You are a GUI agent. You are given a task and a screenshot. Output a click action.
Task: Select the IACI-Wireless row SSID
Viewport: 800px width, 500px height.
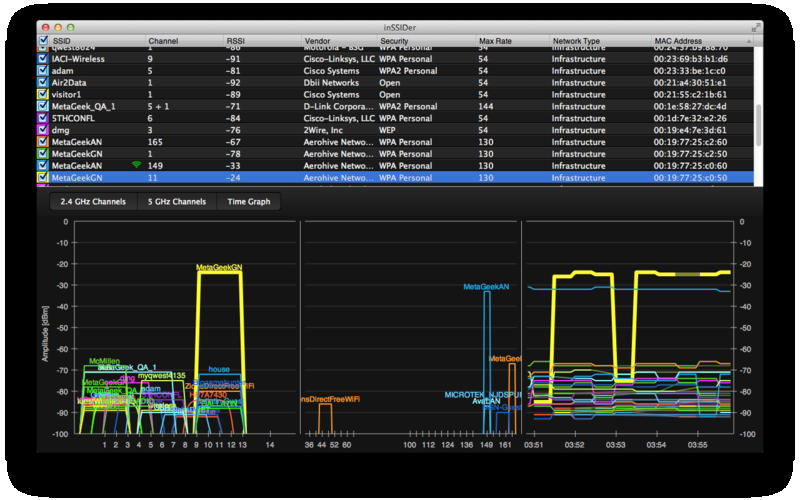(x=78, y=59)
